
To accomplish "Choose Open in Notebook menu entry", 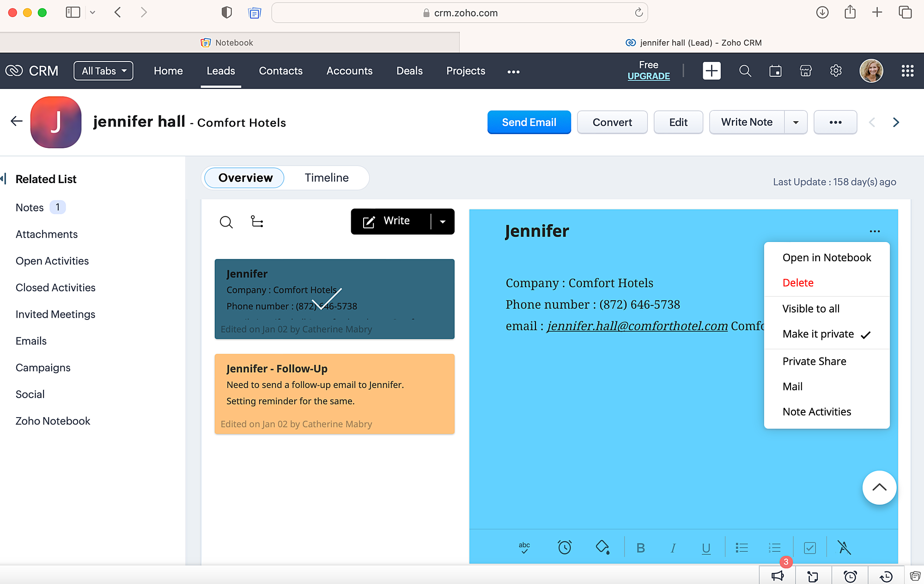I will [x=827, y=258].
